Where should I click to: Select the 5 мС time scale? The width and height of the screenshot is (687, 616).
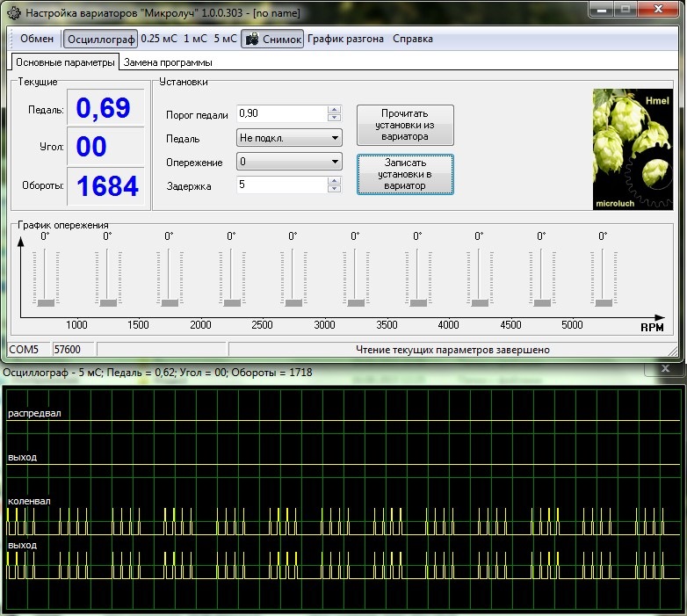(x=225, y=39)
